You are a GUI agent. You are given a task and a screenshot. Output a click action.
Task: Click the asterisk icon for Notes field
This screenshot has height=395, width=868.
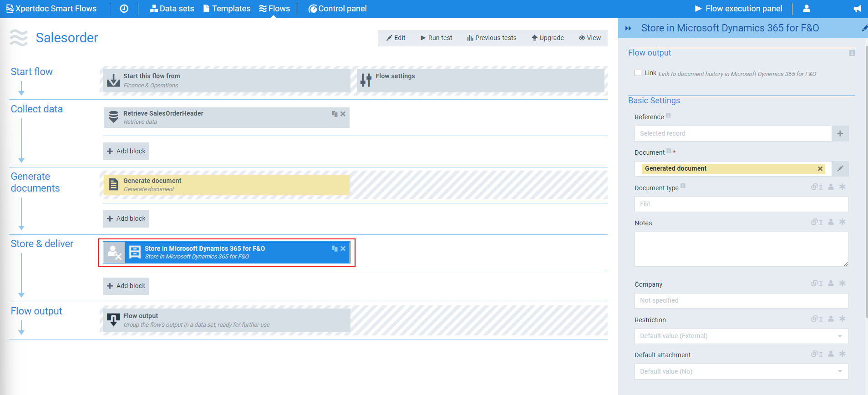(x=843, y=222)
